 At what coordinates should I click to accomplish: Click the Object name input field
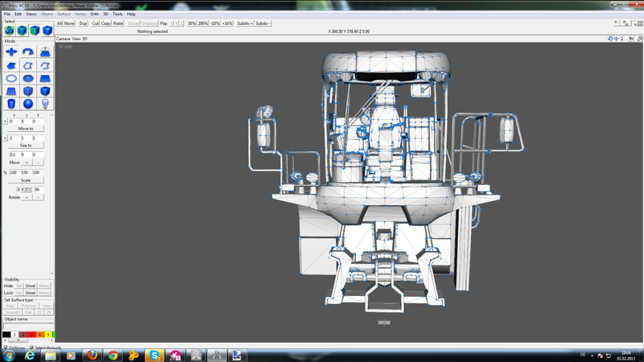pyautogui.click(x=28, y=327)
